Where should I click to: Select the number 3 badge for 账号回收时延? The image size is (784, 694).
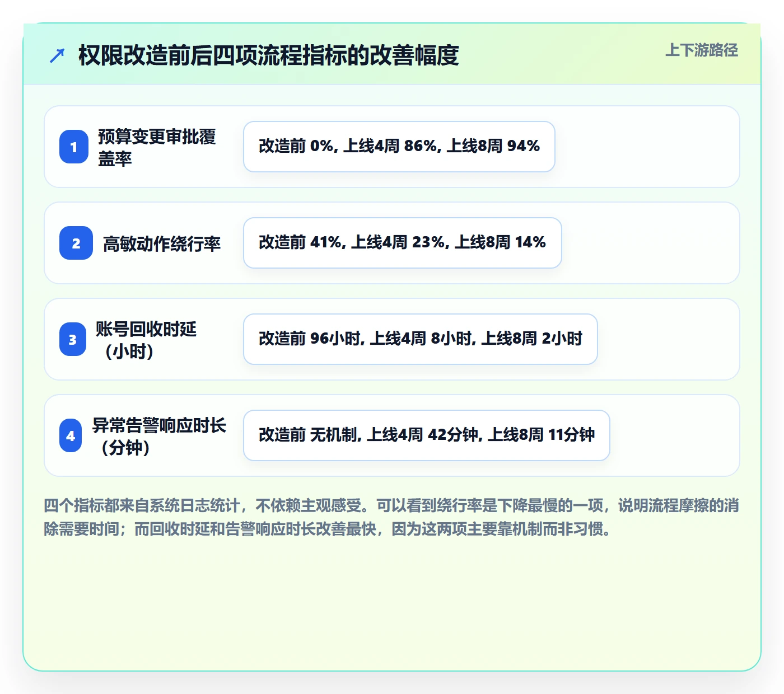(x=73, y=339)
